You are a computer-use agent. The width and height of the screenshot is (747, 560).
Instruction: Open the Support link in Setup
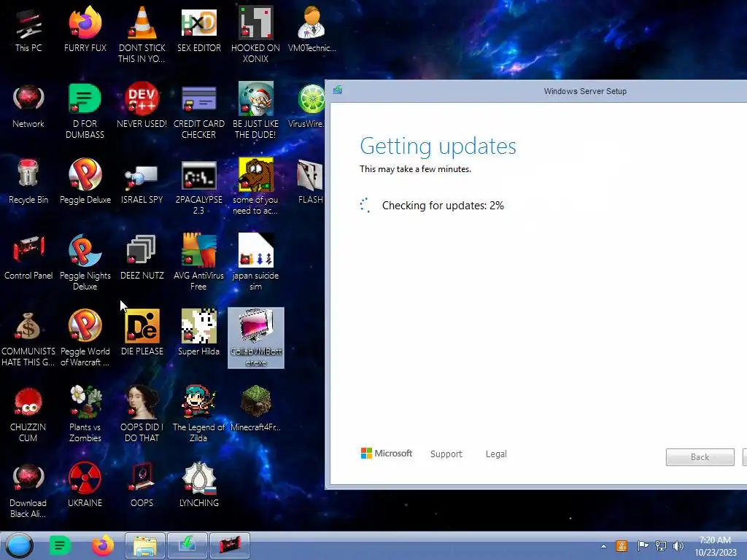pyautogui.click(x=446, y=454)
